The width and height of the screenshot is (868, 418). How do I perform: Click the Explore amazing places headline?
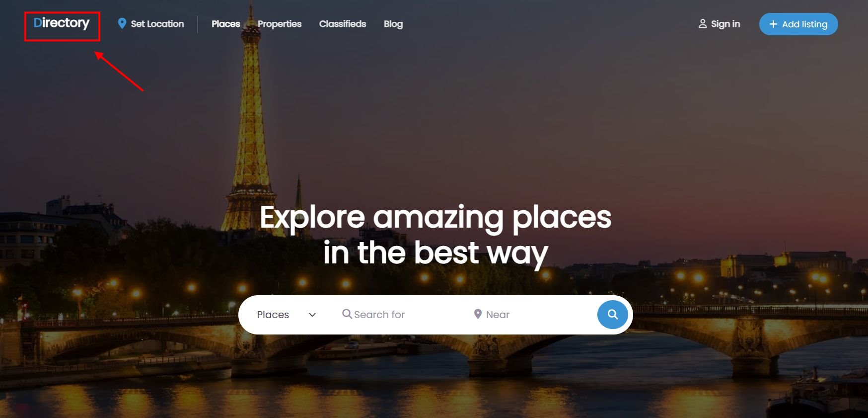(x=435, y=235)
